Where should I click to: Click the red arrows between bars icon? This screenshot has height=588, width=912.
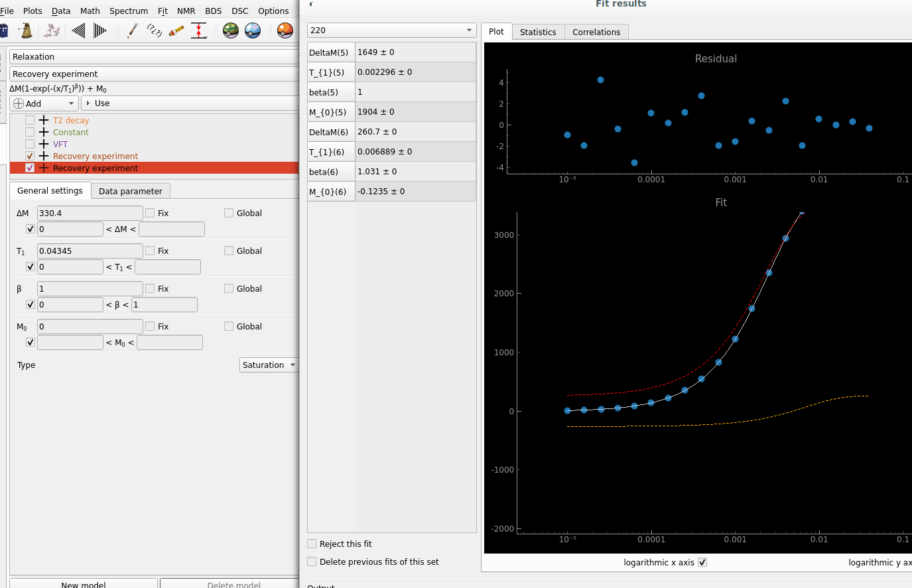pyautogui.click(x=198, y=30)
